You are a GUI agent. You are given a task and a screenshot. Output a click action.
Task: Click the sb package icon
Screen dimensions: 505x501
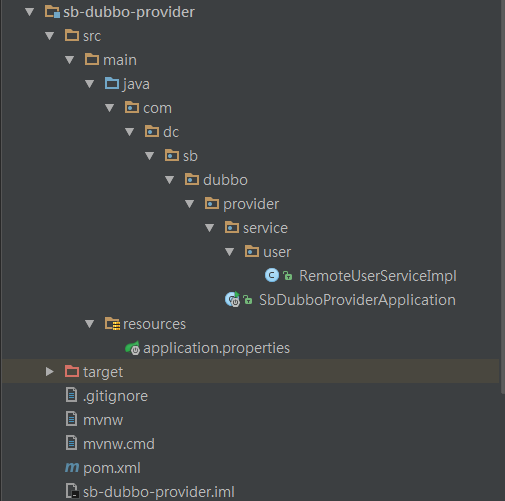(x=172, y=155)
